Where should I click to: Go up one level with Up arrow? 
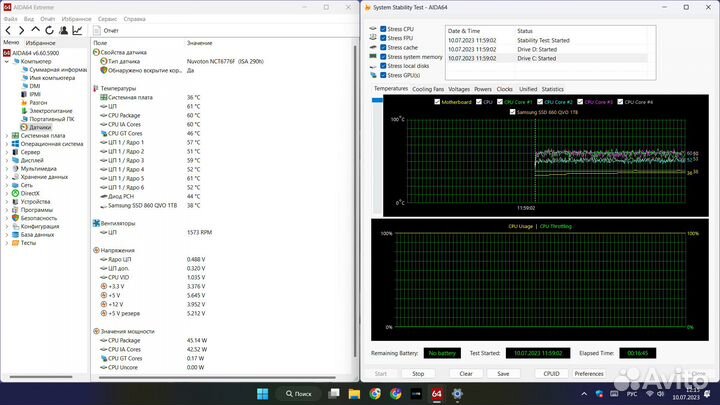tap(35, 30)
